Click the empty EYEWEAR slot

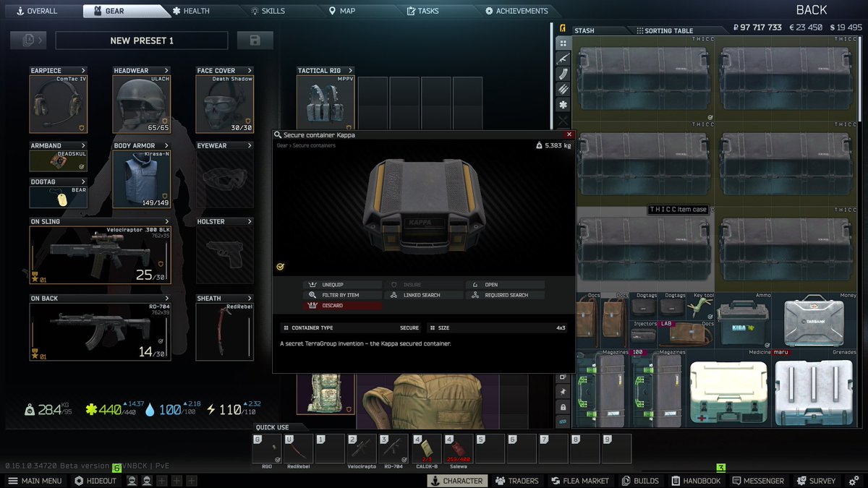[225, 179]
